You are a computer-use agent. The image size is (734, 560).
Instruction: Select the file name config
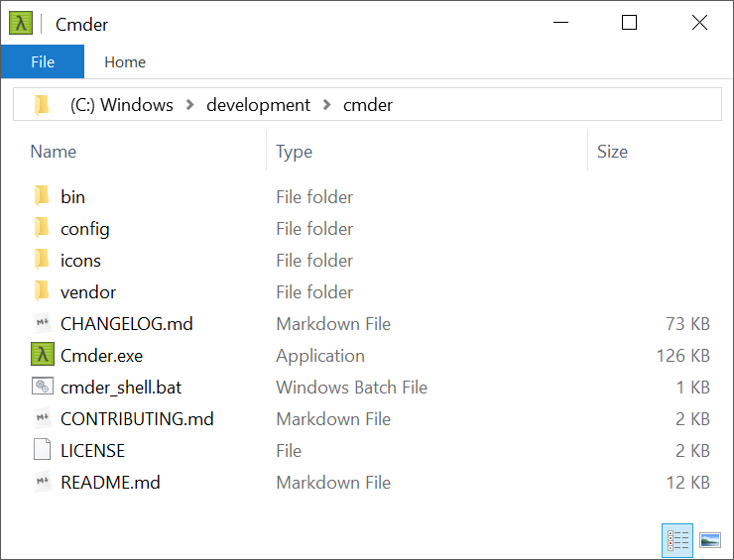[x=85, y=229]
